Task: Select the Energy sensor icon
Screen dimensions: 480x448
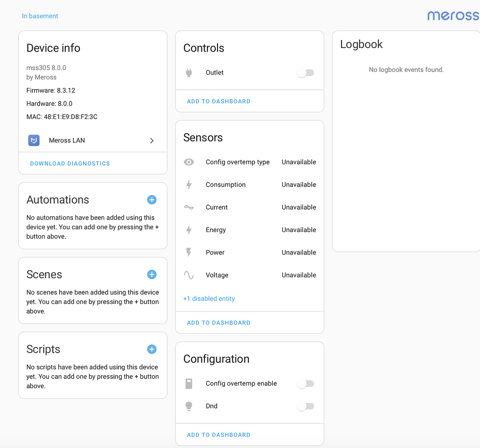Action: [189, 230]
